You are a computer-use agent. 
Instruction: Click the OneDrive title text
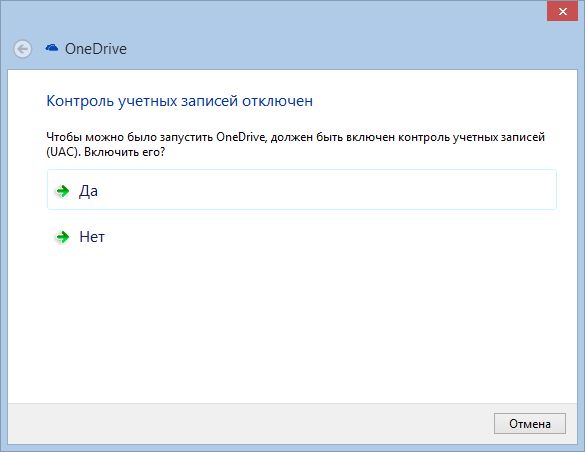pyautogui.click(x=96, y=49)
